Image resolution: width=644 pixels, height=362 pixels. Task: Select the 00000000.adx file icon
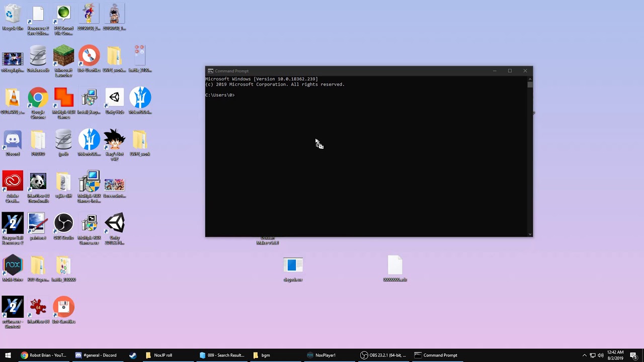click(395, 268)
